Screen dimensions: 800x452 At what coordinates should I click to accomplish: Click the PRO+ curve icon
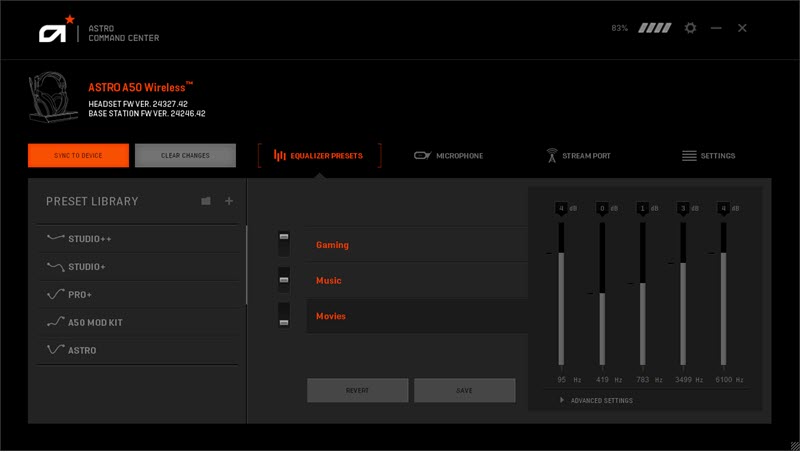click(55, 295)
